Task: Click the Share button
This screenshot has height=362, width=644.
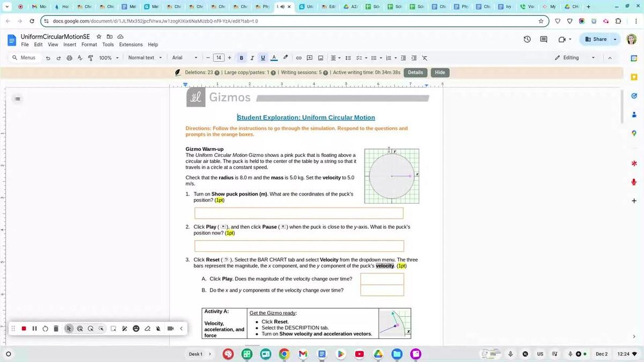Action: click(x=596, y=39)
